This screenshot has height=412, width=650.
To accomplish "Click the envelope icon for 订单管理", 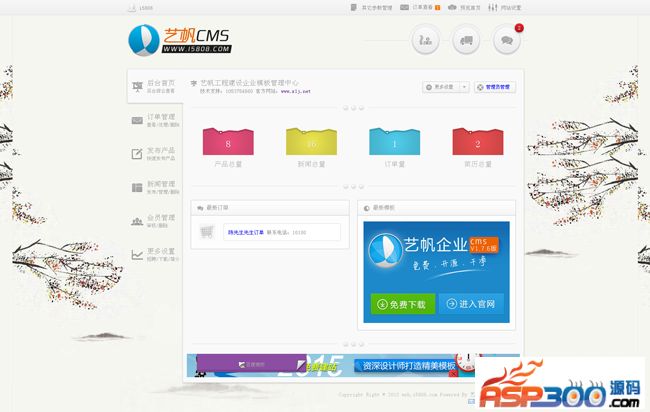I will click(137, 121).
